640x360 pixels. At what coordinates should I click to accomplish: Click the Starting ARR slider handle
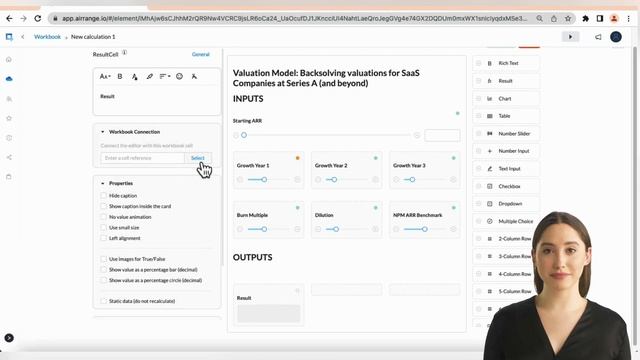[244, 135]
